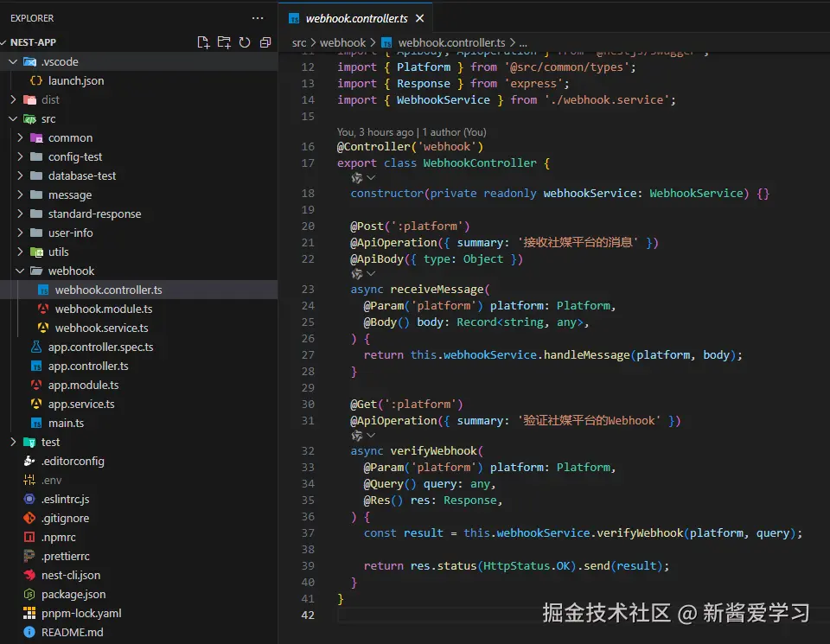Close the webhook.controller.ts tab
The width and height of the screenshot is (830, 644).
pyautogui.click(x=420, y=18)
